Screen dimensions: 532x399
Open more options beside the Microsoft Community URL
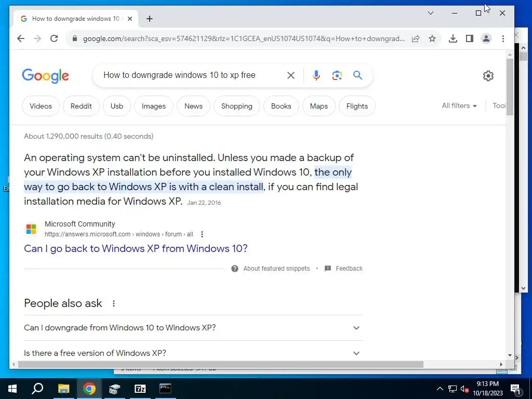coord(202,234)
